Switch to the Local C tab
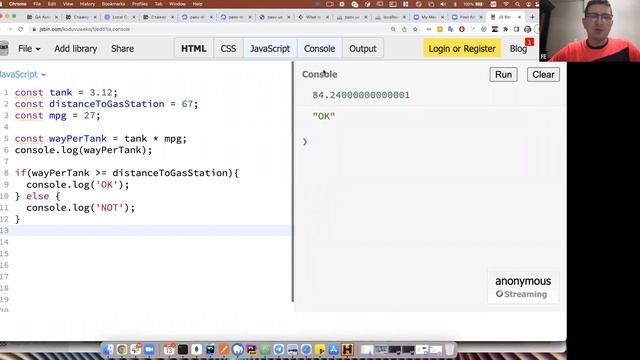The height and width of the screenshot is (360, 640). [x=119, y=17]
